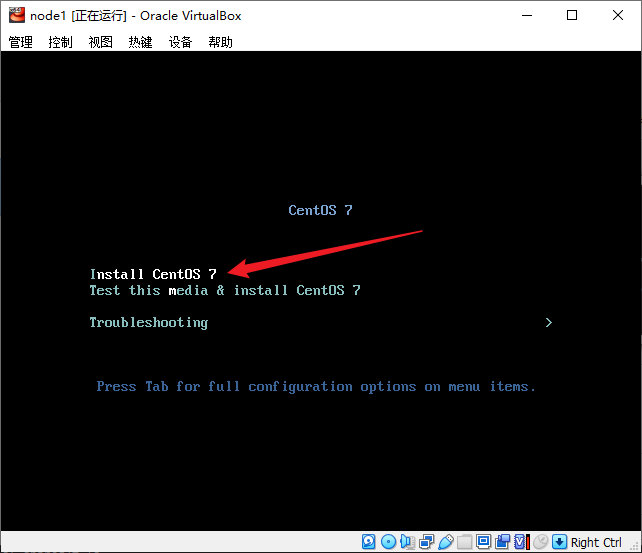Click the CentOS 7 heading text

[320, 210]
